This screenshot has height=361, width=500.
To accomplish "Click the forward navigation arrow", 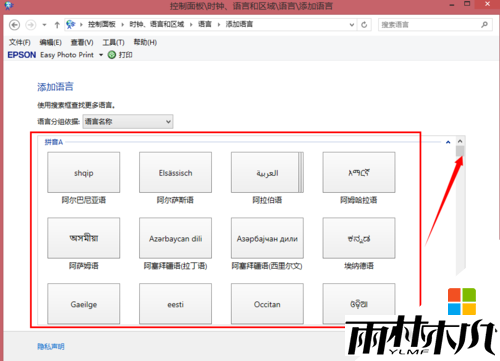I will click(31, 25).
